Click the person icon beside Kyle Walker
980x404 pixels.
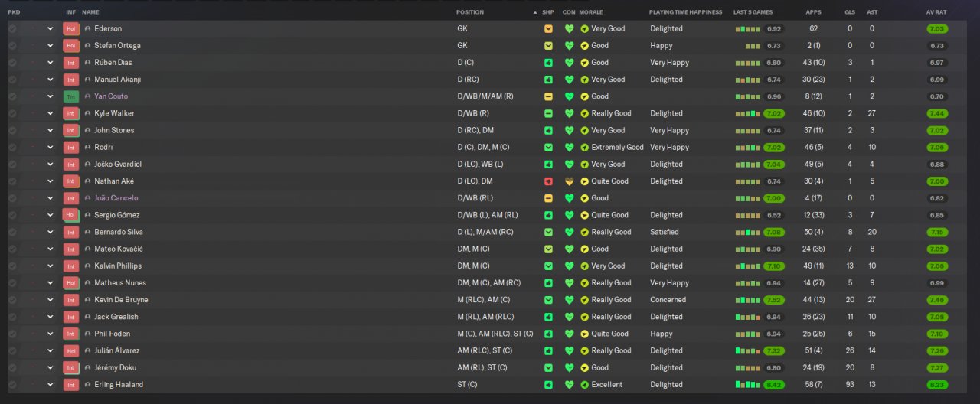87,113
